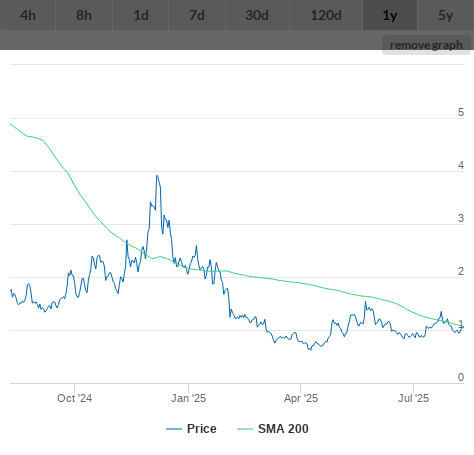Select the 8h time range tab
Image resolution: width=474 pixels, height=455 pixels.
[x=84, y=15]
